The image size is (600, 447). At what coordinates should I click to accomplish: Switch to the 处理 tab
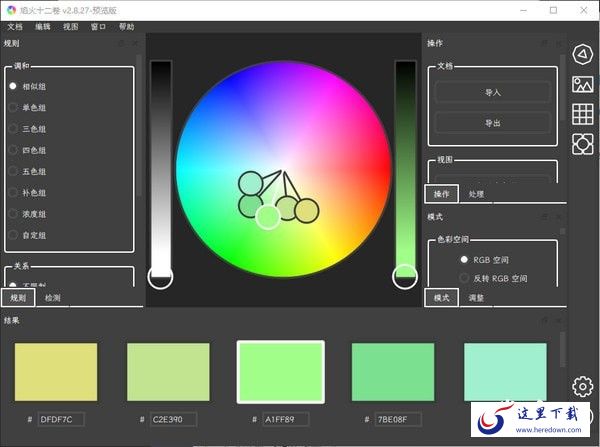pos(476,194)
